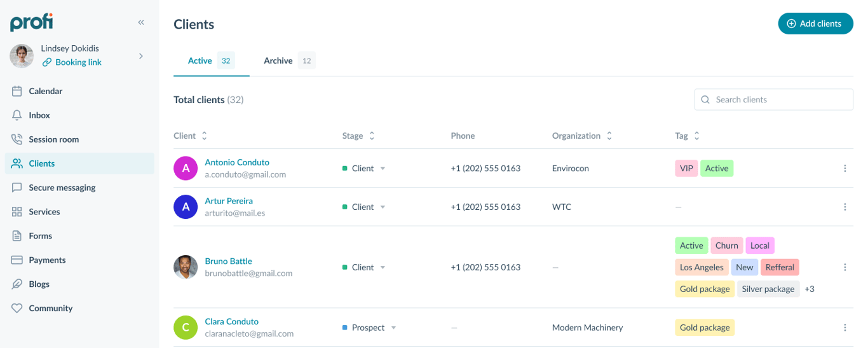
Task: Click Gold package tag on Clara Conduto
Action: [705, 328]
